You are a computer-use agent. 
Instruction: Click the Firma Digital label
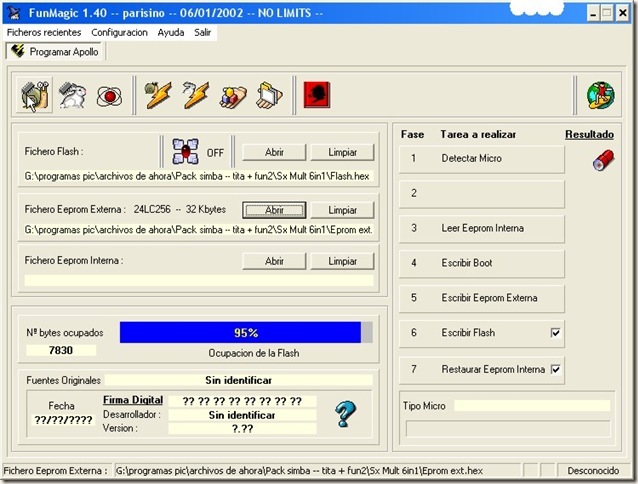[x=133, y=400]
